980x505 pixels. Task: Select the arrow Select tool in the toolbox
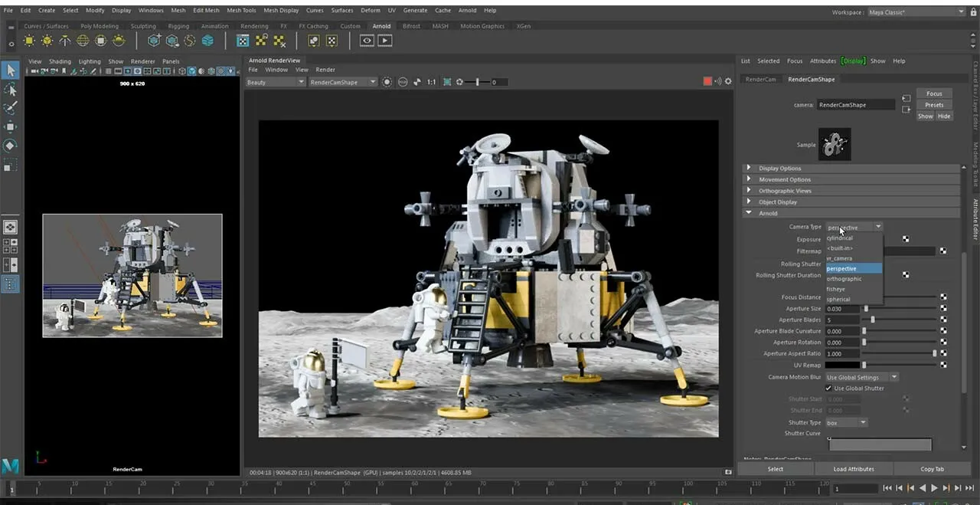coord(10,71)
